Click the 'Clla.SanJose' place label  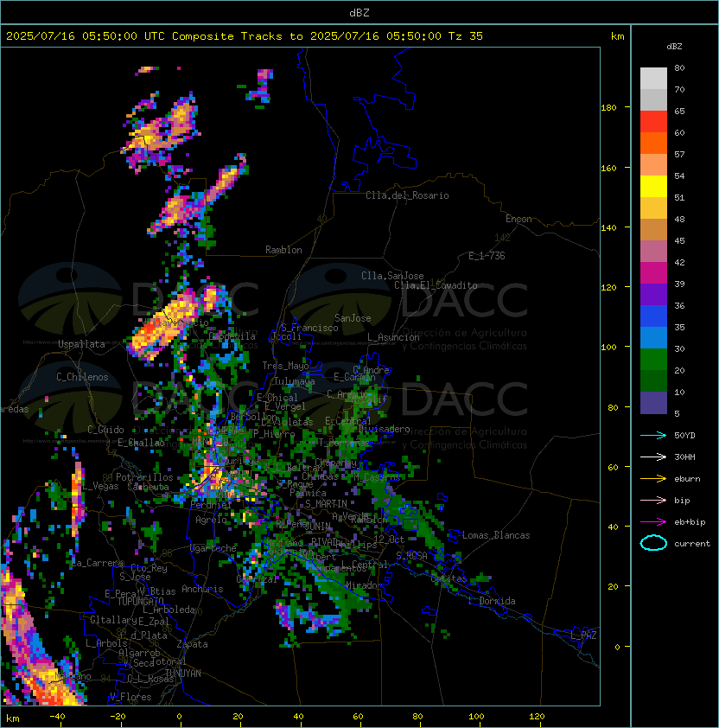point(392,276)
